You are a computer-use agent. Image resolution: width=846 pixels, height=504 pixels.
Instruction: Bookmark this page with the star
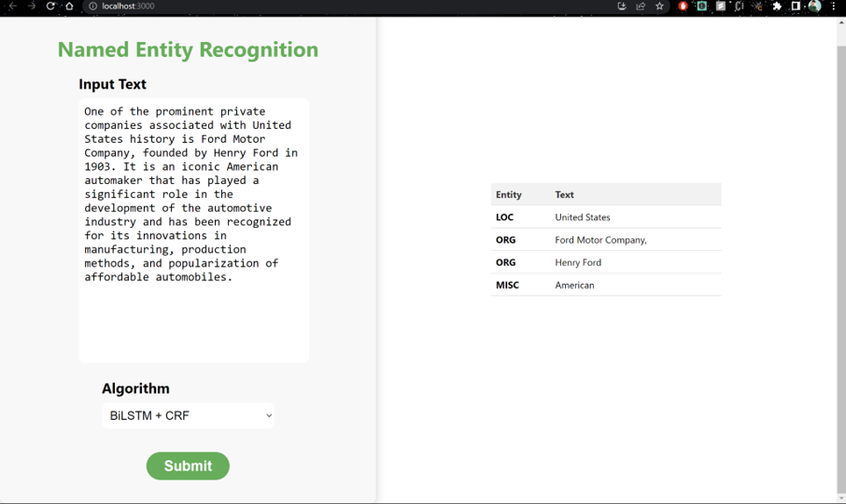[x=659, y=6]
